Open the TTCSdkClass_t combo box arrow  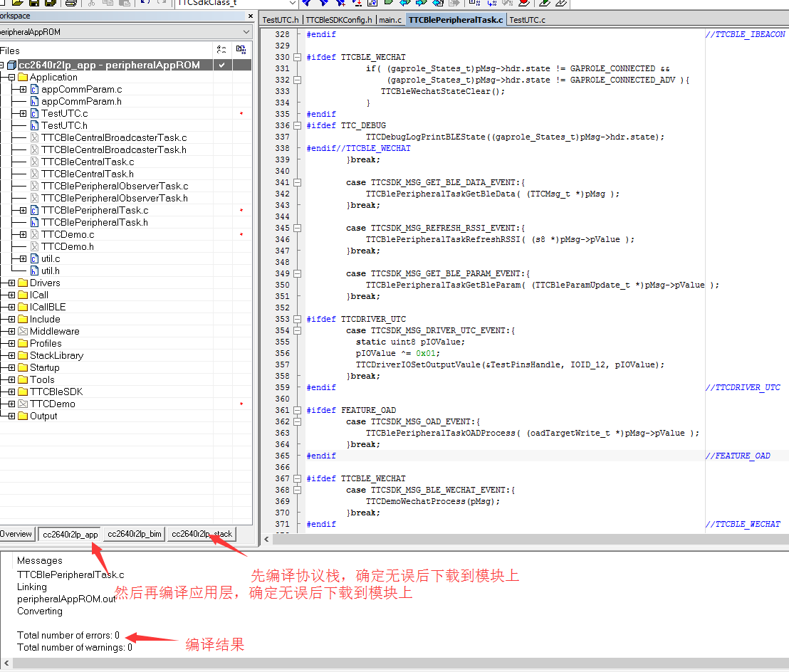click(x=292, y=3)
